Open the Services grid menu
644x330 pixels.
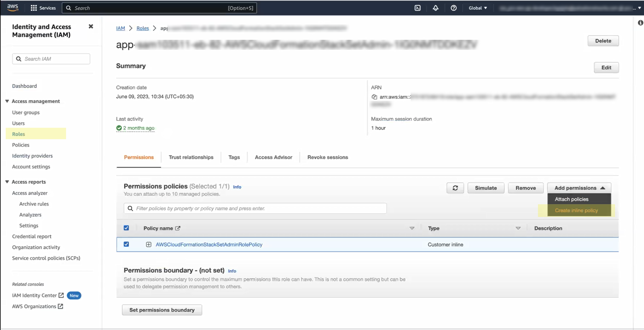(43, 8)
